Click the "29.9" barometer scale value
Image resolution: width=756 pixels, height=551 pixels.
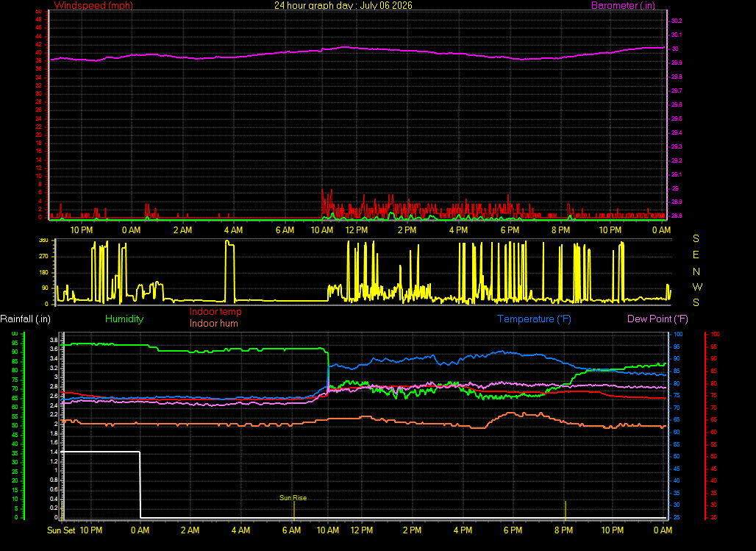point(677,63)
